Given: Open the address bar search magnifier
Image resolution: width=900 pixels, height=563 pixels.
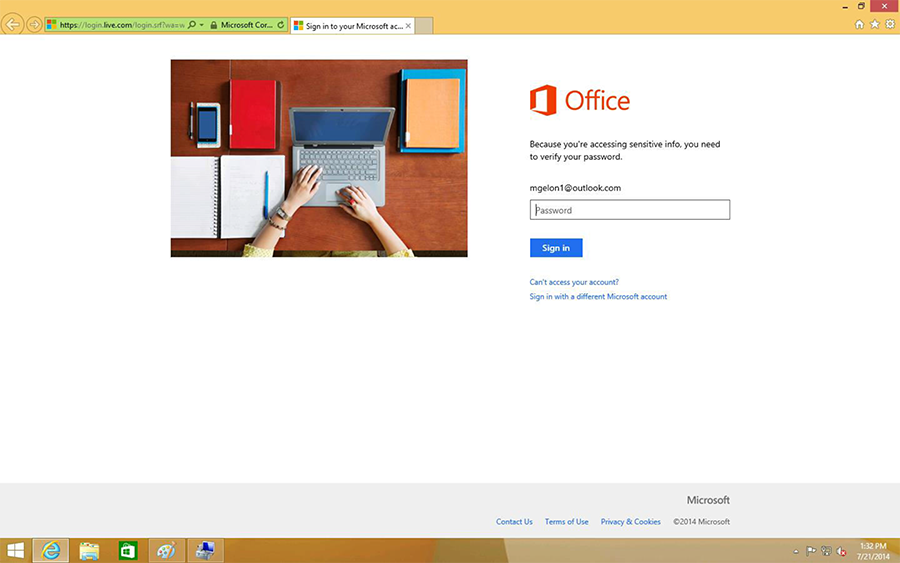Looking at the screenshot, I should (x=192, y=25).
